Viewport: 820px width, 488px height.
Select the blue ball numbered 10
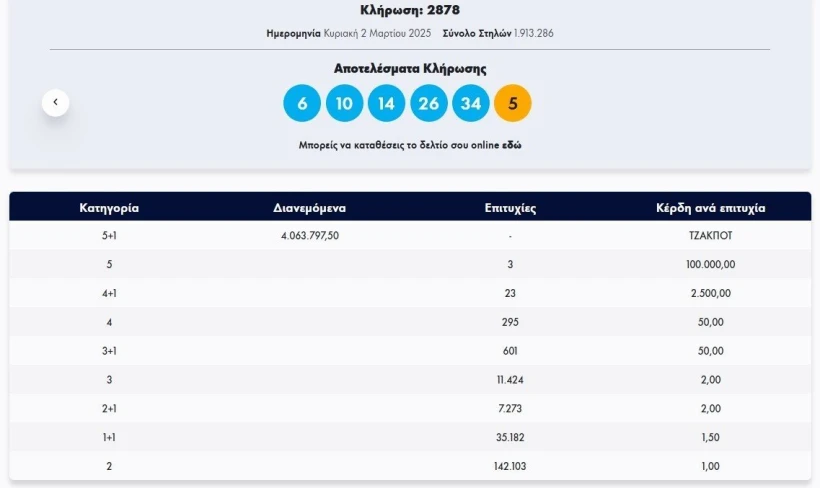(344, 103)
